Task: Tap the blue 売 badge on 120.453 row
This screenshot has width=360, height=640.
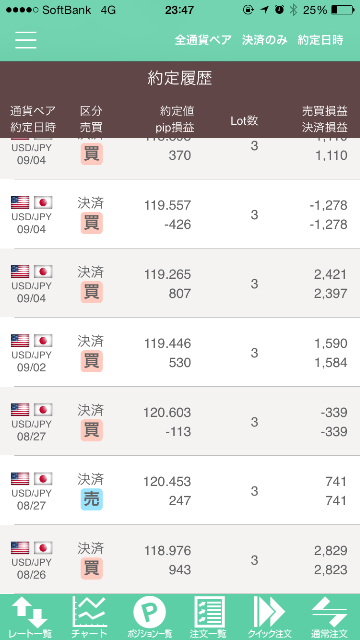Action: pos(91,499)
